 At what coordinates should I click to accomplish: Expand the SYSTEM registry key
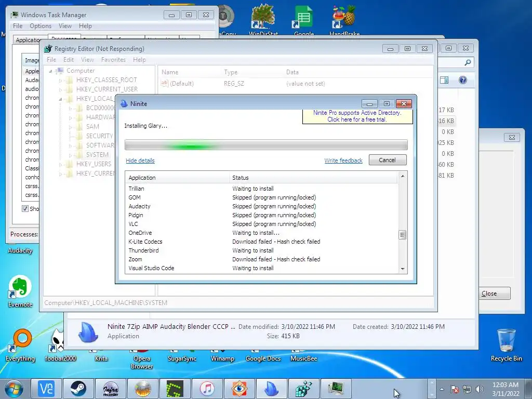point(71,155)
